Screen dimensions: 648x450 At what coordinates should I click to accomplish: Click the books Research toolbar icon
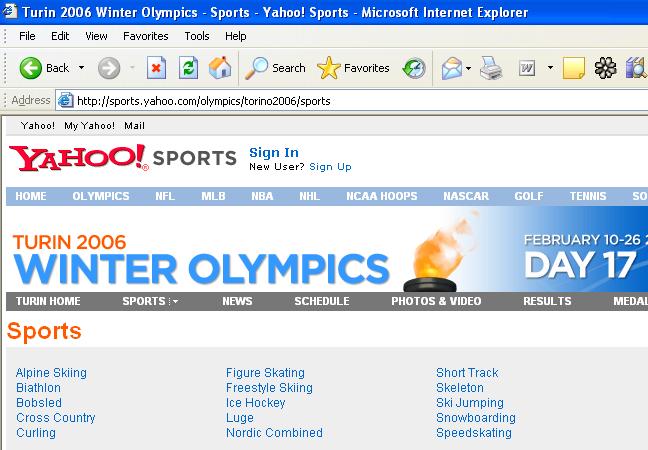pyautogui.click(x=636, y=68)
